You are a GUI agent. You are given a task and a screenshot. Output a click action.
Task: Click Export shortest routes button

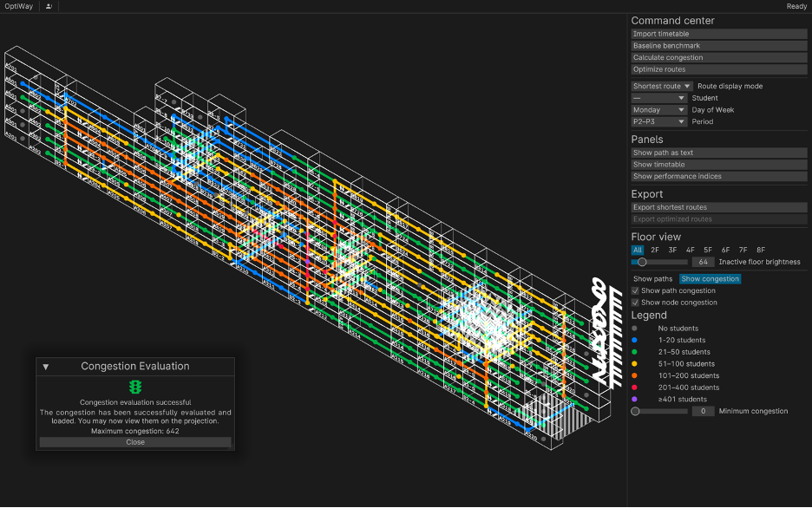(x=719, y=207)
